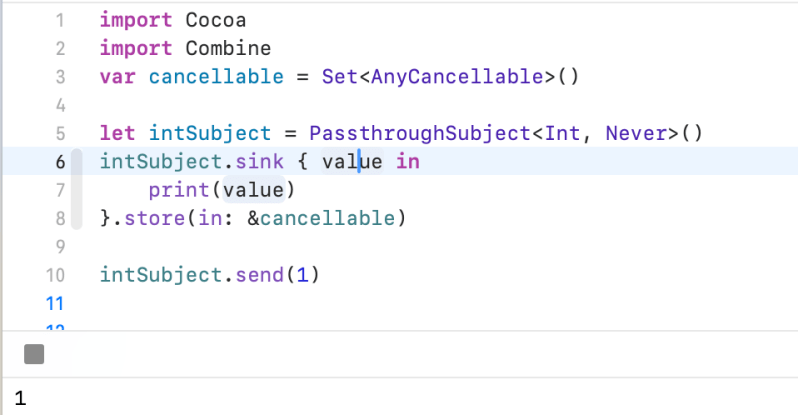Click the send method call
This screenshot has width=798, height=415.
pyautogui.click(x=259, y=274)
